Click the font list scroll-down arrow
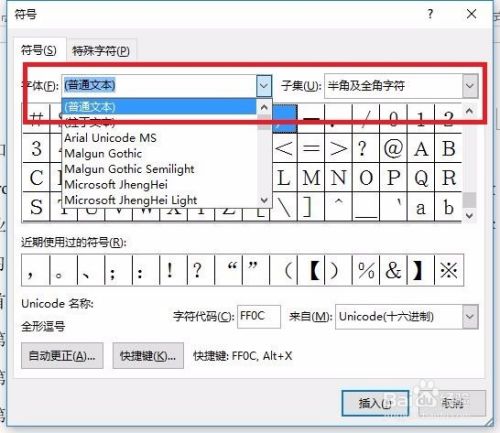This screenshot has width=500, height=433. pyautogui.click(x=264, y=200)
